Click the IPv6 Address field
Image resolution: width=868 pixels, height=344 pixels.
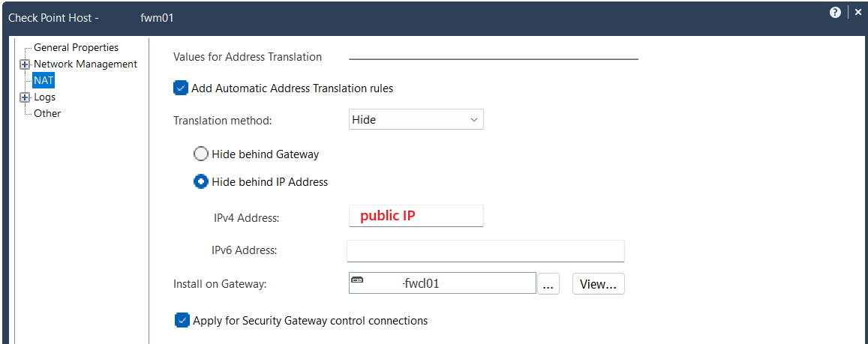click(x=485, y=250)
